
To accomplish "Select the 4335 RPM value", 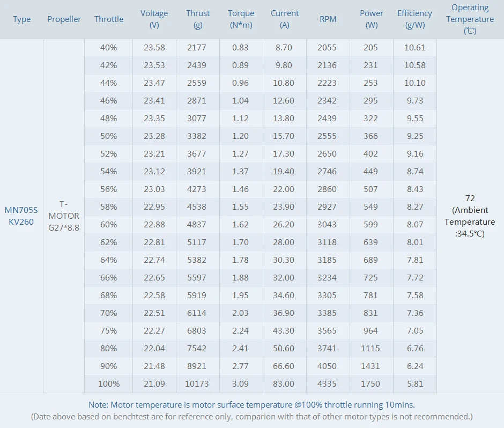I will click(x=327, y=383).
